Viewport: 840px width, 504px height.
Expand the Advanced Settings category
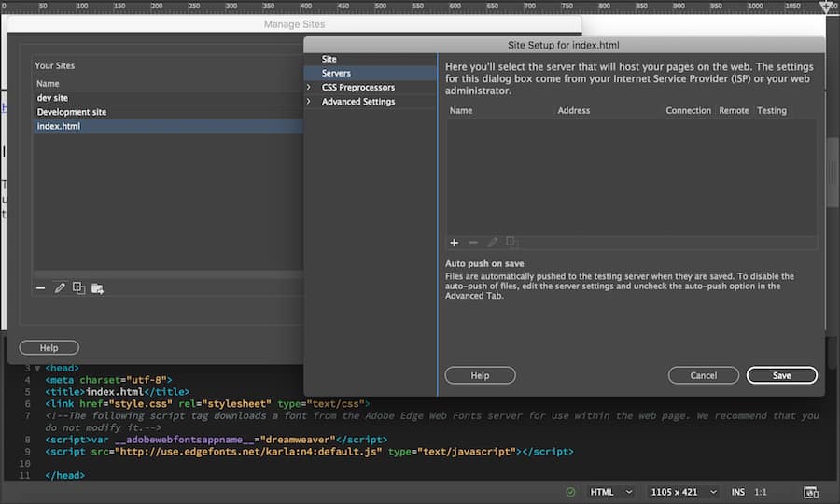(x=310, y=102)
